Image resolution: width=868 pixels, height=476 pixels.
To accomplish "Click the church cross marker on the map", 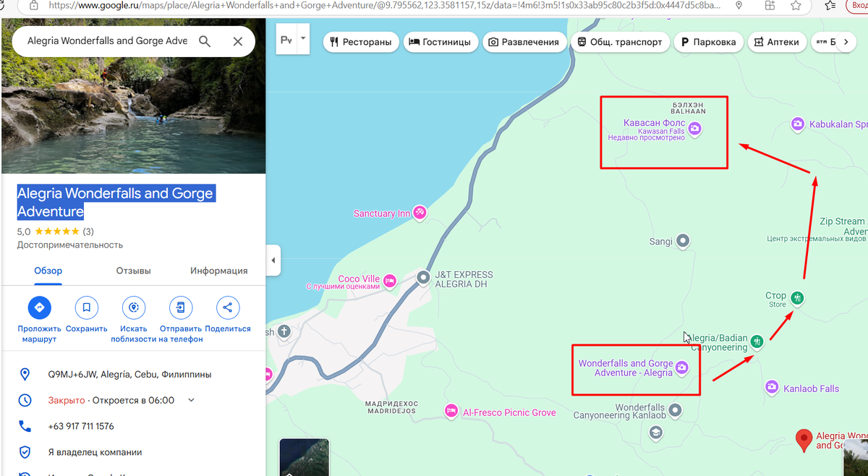I will (x=284, y=333).
